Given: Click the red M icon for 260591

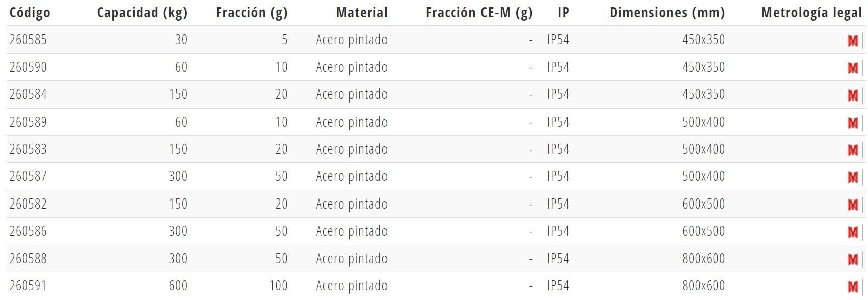Looking at the screenshot, I should tap(853, 287).
